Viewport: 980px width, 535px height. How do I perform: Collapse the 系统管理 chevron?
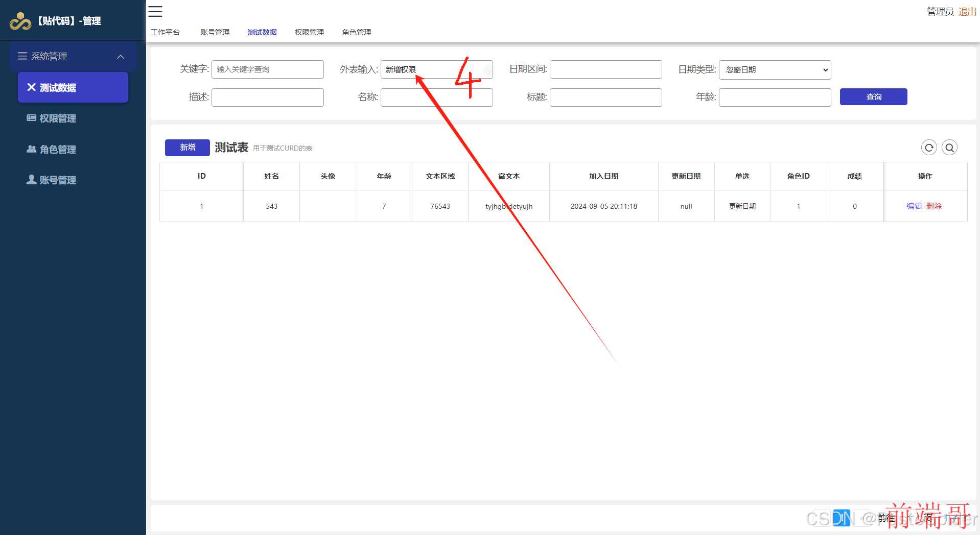coord(121,57)
